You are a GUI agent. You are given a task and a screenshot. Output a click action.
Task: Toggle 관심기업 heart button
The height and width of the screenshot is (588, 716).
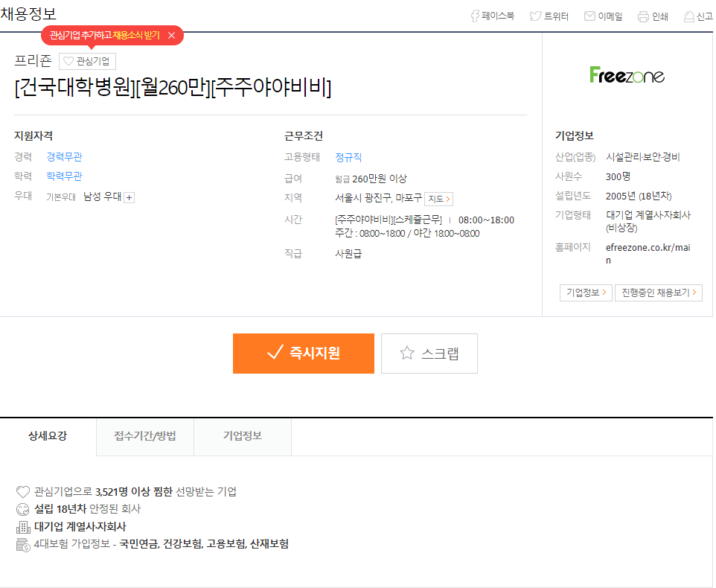(x=87, y=61)
